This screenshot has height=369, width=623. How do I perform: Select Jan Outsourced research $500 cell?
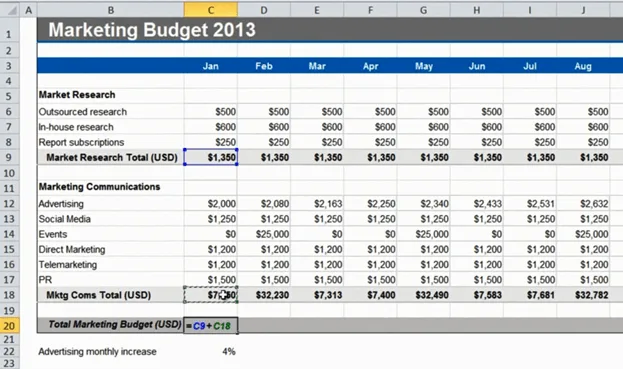point(211,112)
